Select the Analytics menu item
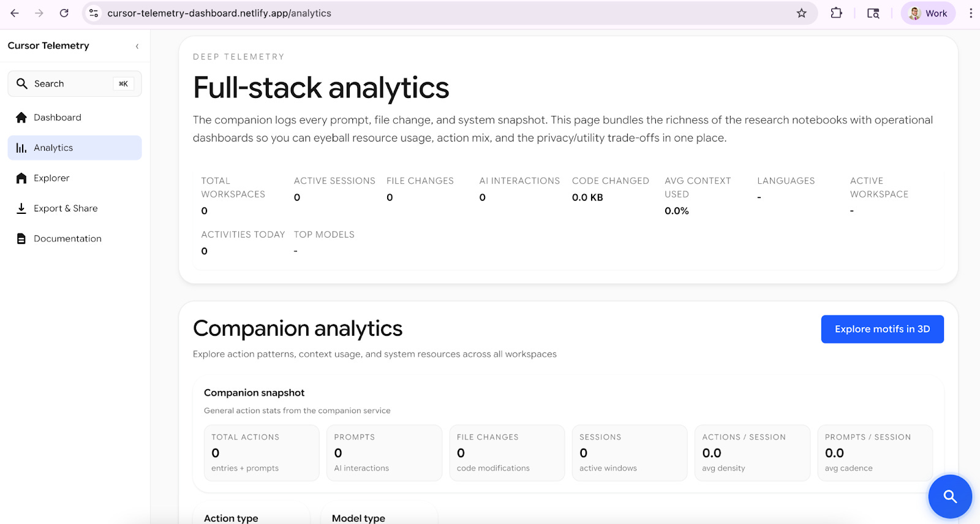980x524 pixels. [75, 148]
